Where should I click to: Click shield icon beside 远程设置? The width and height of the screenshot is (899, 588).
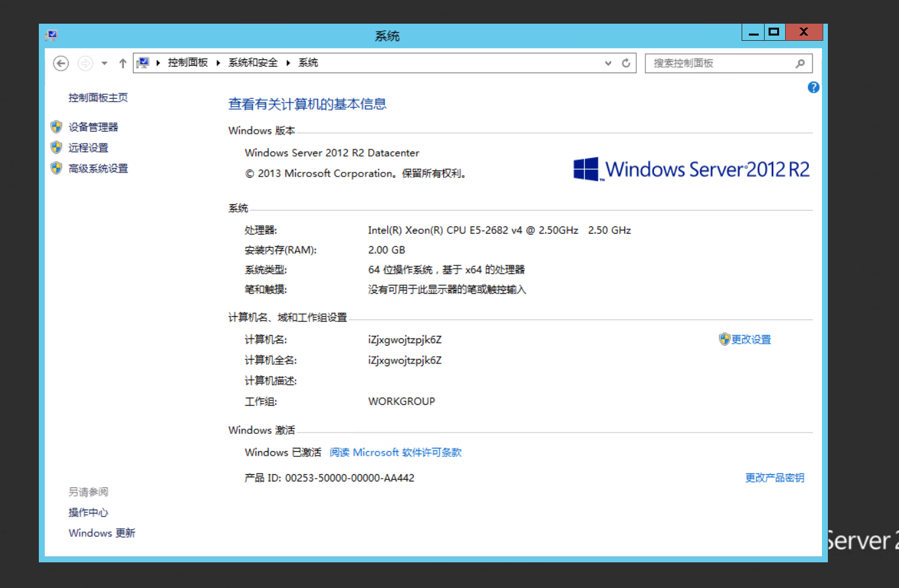pos(57,147)
